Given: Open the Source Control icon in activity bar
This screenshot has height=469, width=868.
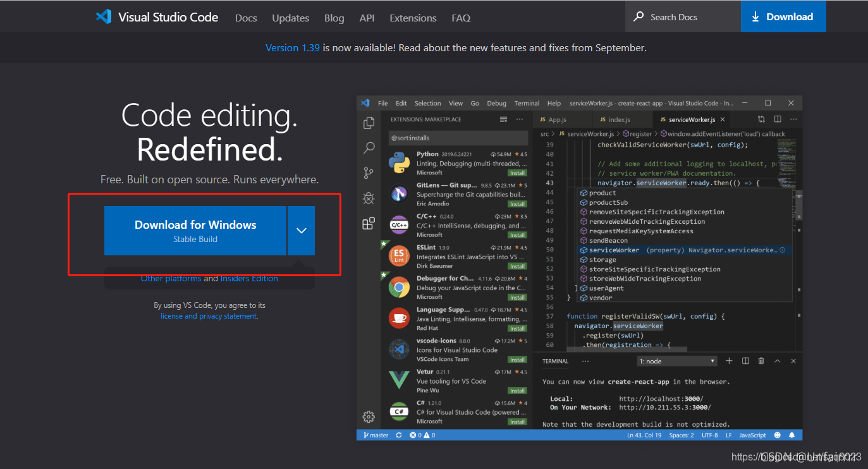Looking at the screenshot, I should (369, 173).
